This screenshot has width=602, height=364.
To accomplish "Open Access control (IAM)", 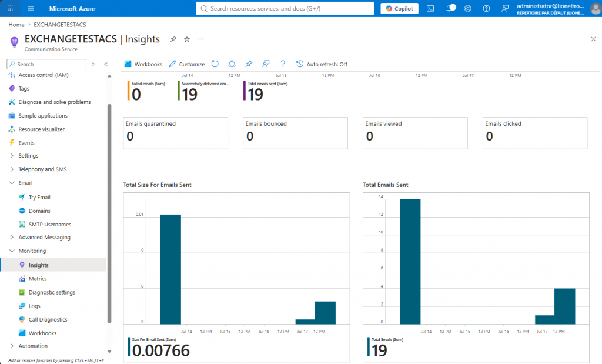I will coord(44,75).
